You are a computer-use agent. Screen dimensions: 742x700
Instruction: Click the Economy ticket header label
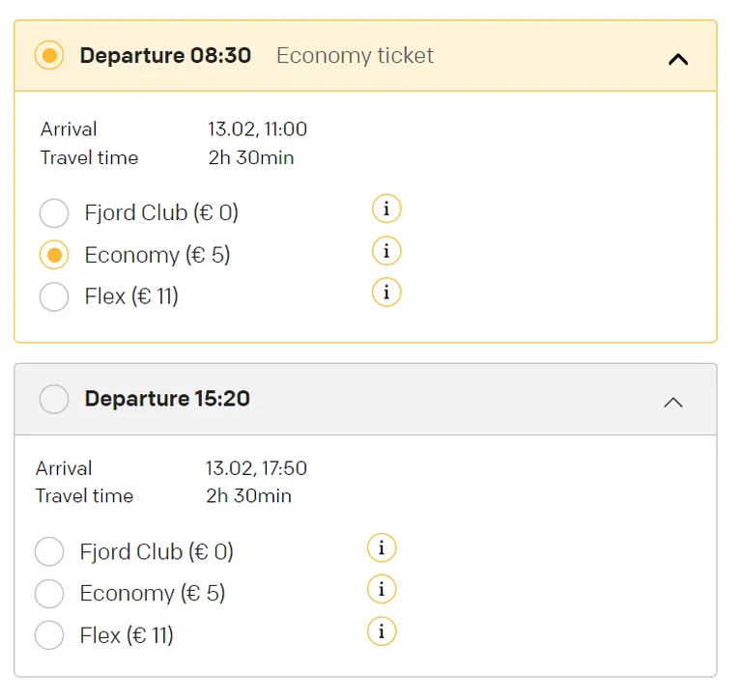click(x=355, y=56)
